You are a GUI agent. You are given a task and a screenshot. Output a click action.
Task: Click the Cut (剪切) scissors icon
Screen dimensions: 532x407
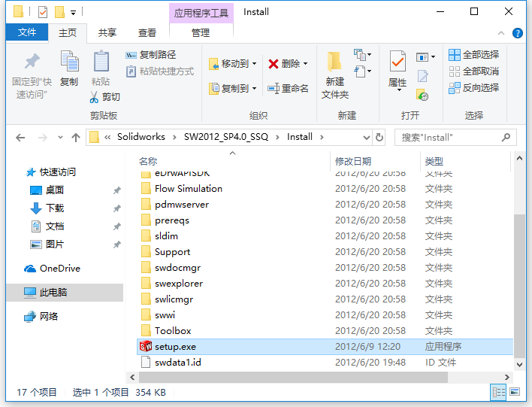tap(94, 97)
